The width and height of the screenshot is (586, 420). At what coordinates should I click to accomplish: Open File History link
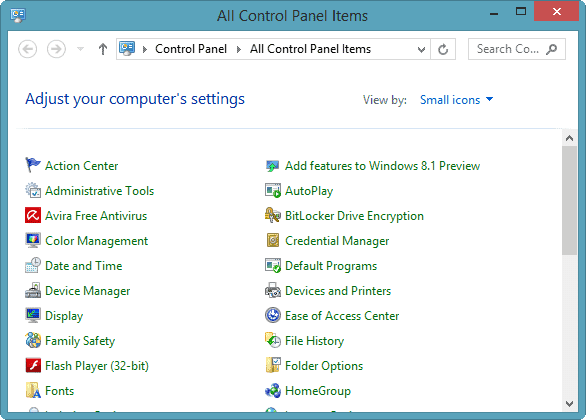314,341
